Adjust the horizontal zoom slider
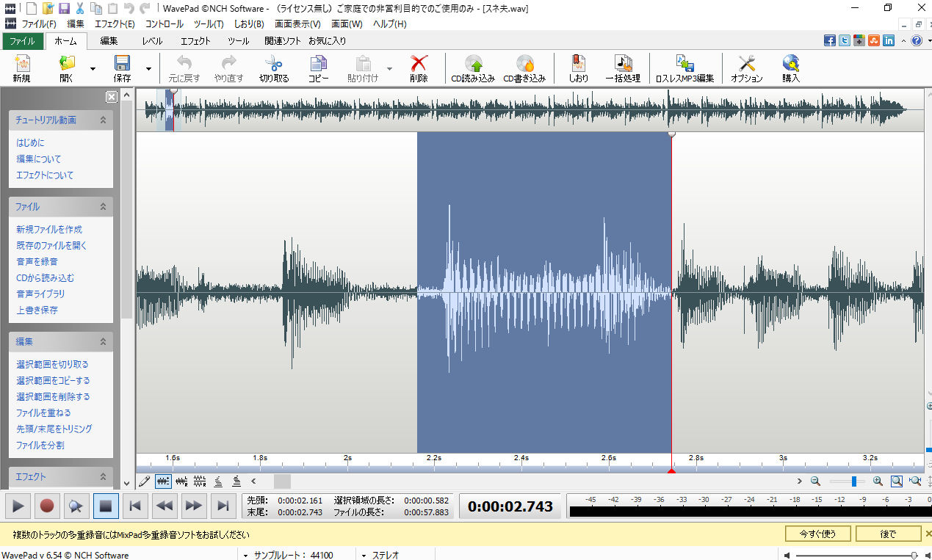932x560 pixels. coord(854,481)
